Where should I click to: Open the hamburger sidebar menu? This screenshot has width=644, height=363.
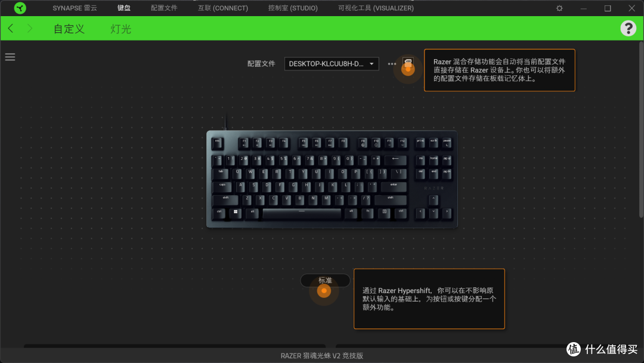point(10,57)
